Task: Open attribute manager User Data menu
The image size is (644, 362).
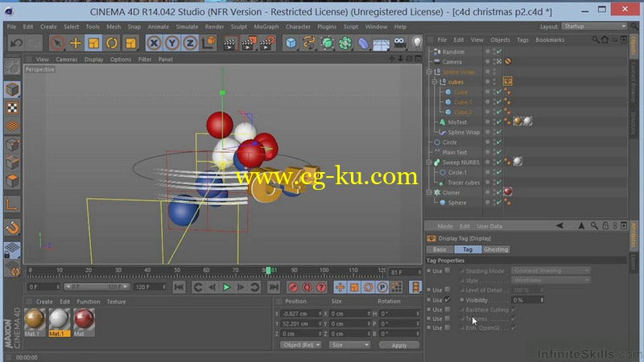Action: tap(489, 226)
